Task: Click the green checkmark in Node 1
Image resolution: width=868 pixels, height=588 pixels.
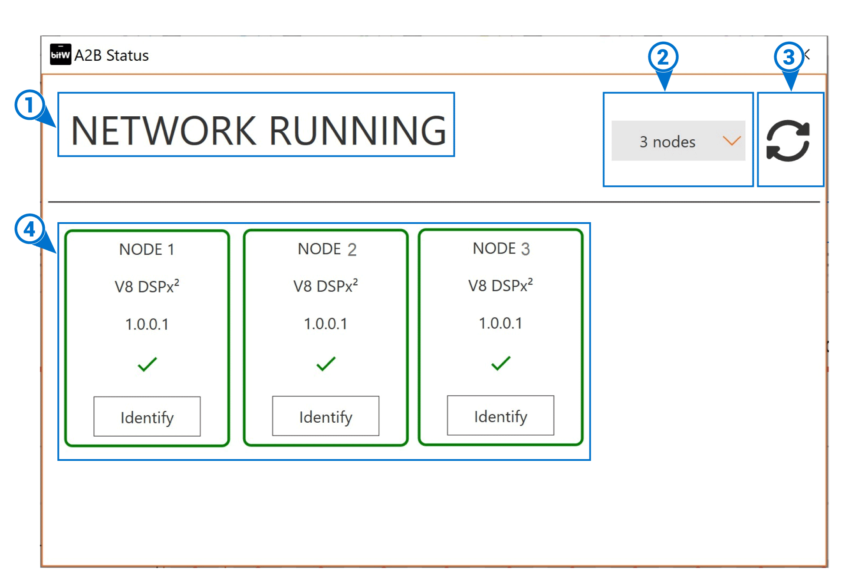Action: 147,365
